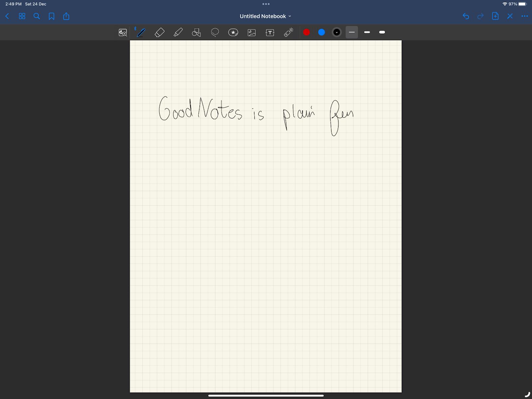This screenshot has width=532, height=399.
Task: Open the thumbnail grid view
Action: [x=22, y=16]
